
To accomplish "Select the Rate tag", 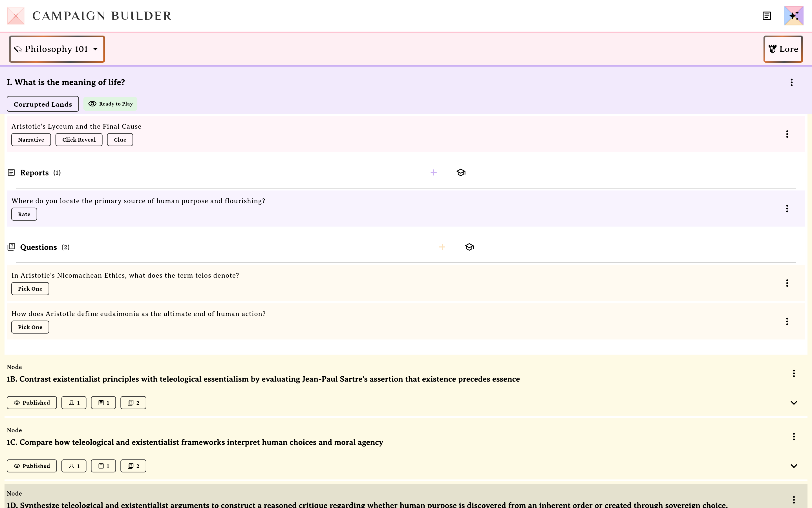I will coord(24,214).
